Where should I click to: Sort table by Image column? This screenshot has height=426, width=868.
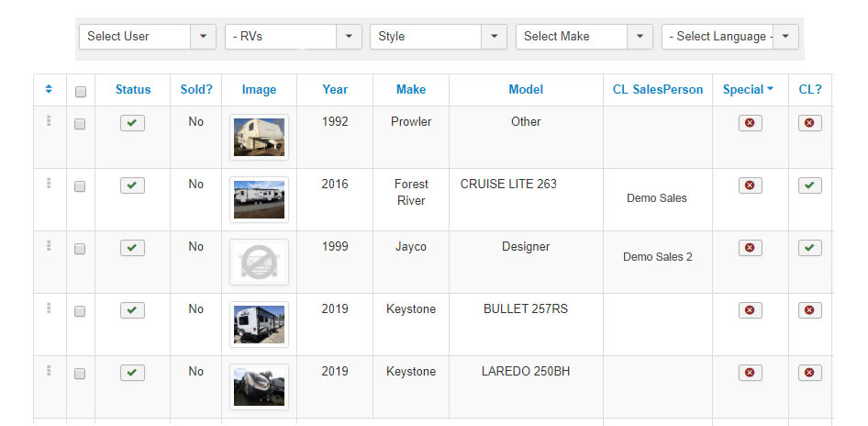pos(259,90)
